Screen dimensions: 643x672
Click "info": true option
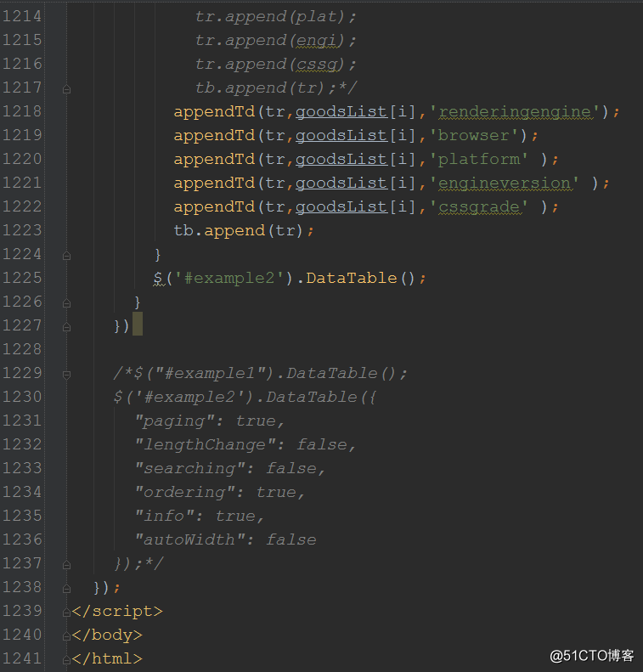coord(200,516)
